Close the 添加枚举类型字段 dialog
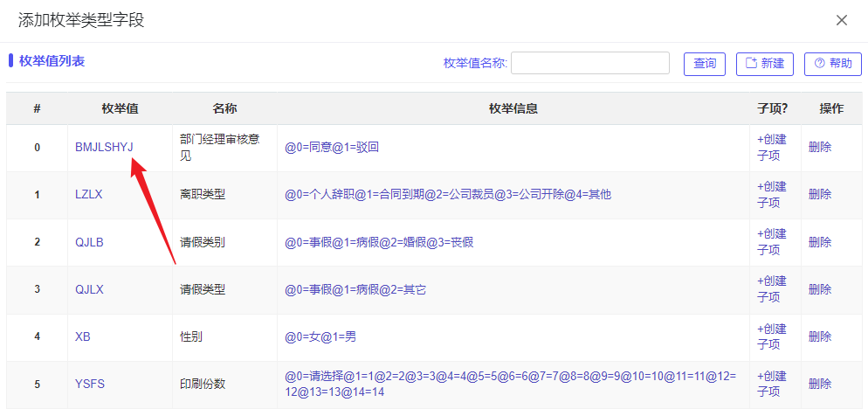The image size is (868, 409). tap(842, 20)
